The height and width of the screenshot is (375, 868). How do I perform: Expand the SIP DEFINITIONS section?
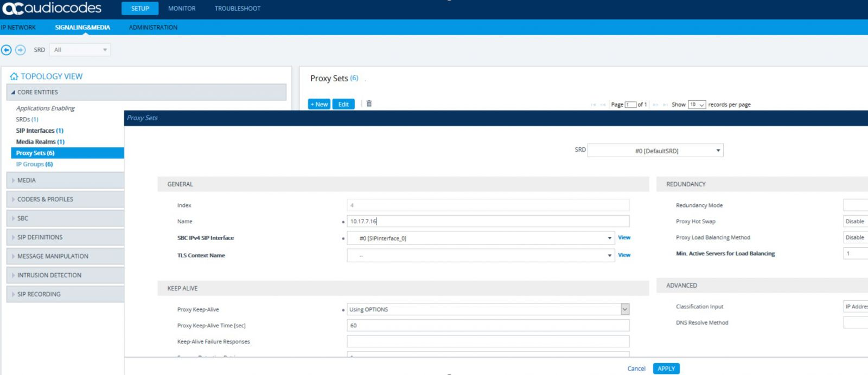click(40, 237)
